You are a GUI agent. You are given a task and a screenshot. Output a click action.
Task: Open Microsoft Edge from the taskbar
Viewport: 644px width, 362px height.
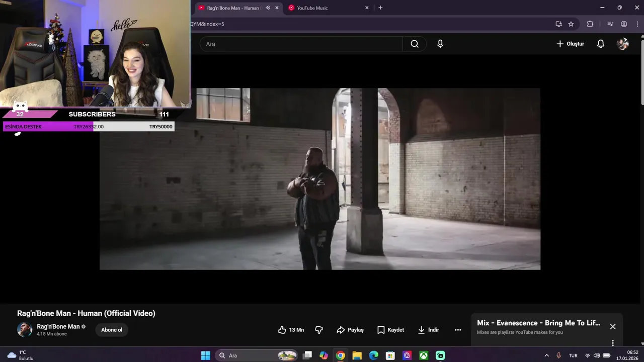(x=373, y=355)
